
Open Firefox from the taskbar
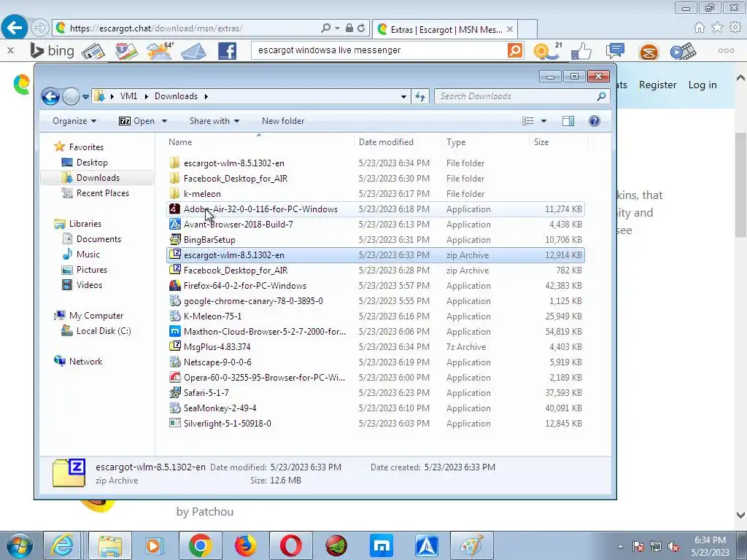(x=245, y=545)
